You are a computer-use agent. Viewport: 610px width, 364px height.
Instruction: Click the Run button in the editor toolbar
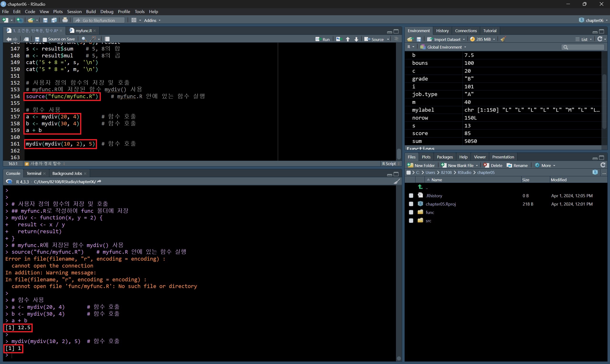click(323, 39)
